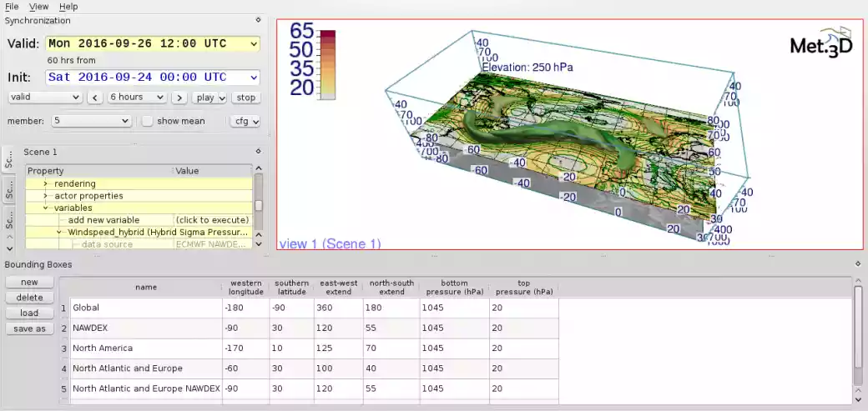Switch to the second scene side tab
This screenshot has width=868, height=411.
8,190
